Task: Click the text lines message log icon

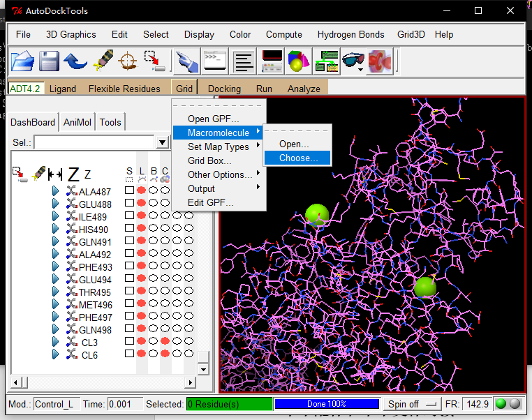Action: coord(243,61)
